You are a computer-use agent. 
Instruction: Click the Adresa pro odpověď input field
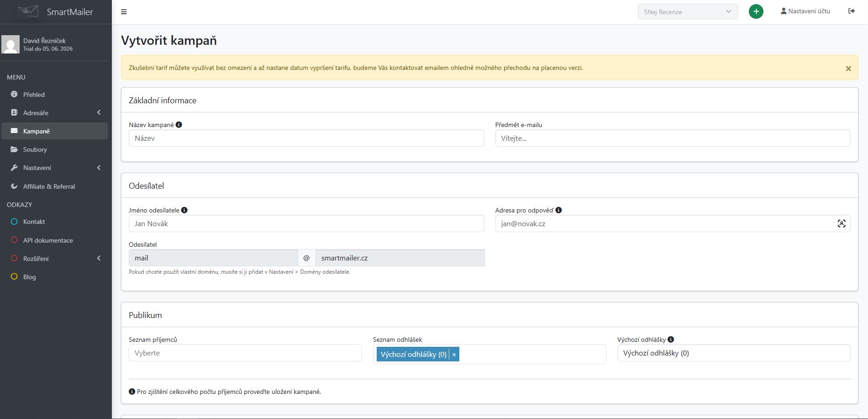click(673, 223)
